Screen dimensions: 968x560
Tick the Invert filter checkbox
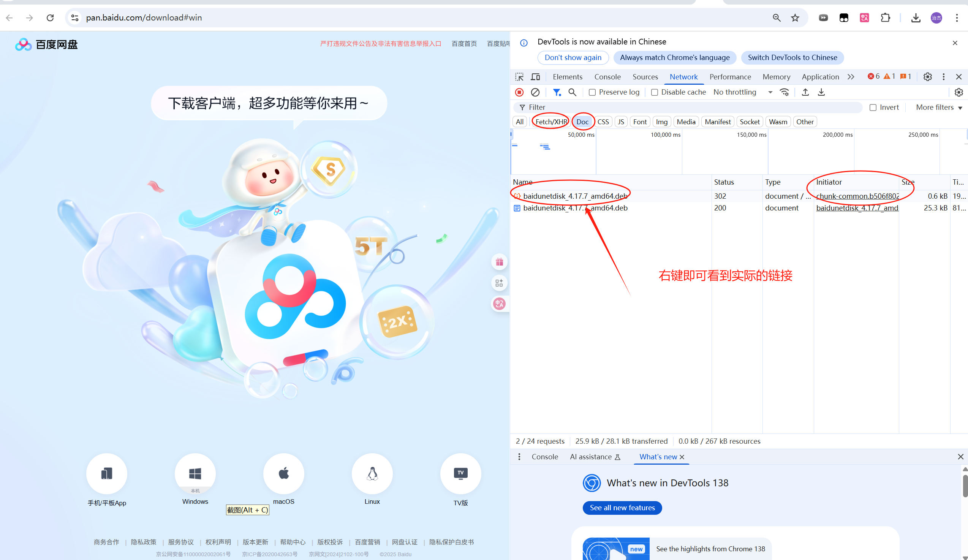(873, 108)
